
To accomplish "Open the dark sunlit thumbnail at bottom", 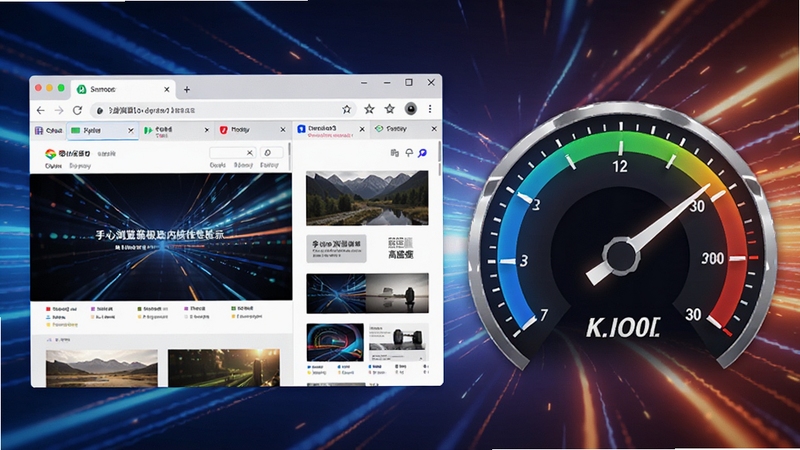I will 223,368.
